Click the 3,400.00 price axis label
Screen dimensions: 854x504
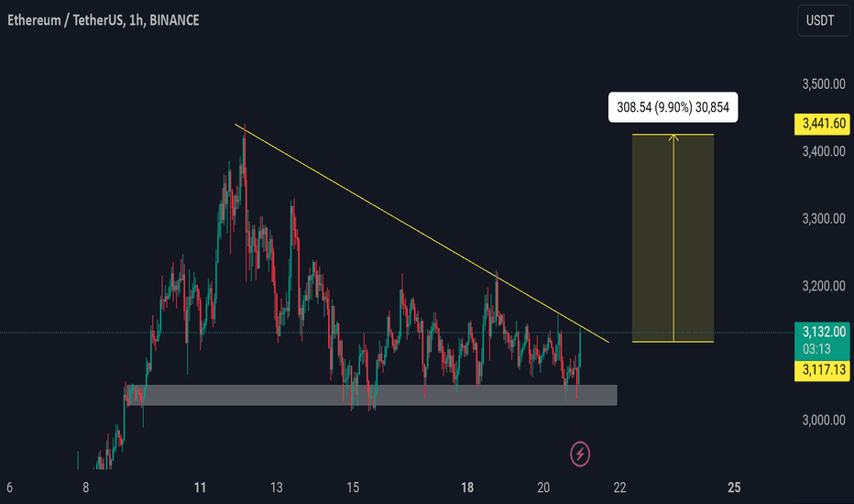824,151
